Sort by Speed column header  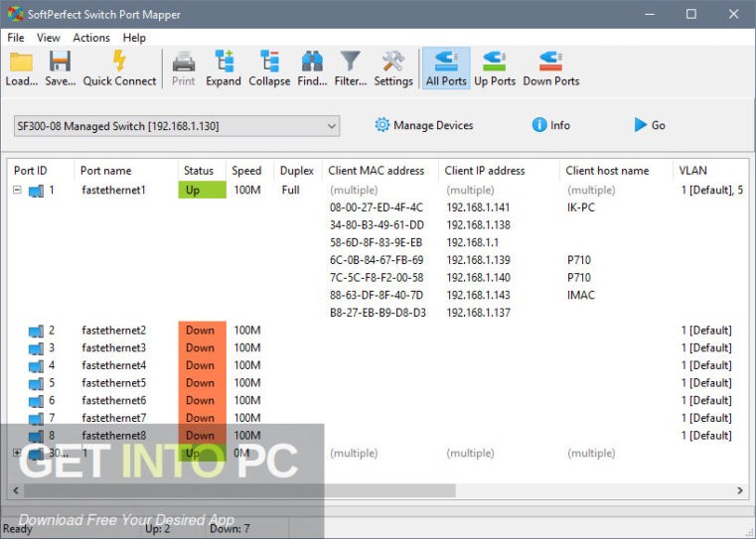click(249, 171)
